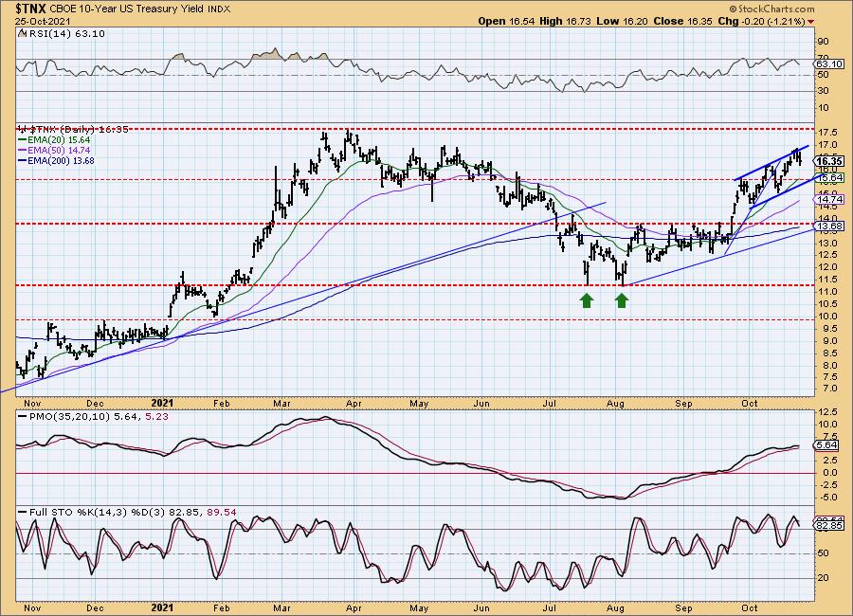Click the August green up-arrow marker below the low
This screenshot has height=616, width=853.
pyautogui.click(x=622, y=301)
